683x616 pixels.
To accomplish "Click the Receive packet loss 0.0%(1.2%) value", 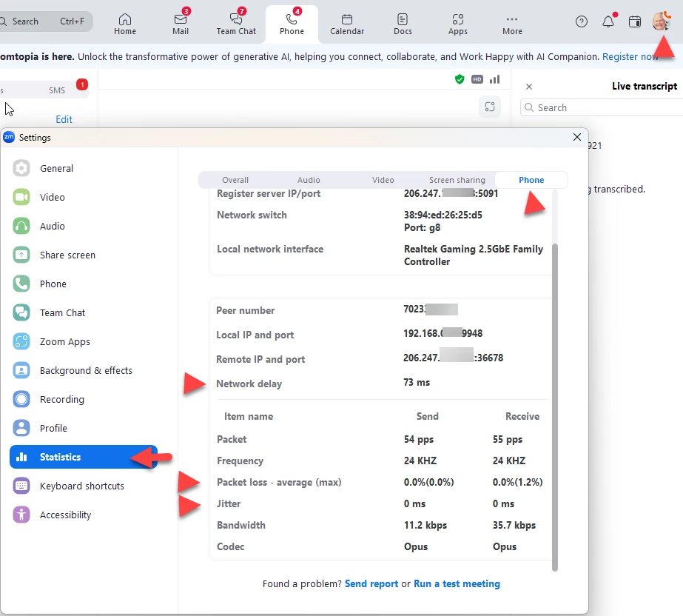I will [x=517, y=482].
